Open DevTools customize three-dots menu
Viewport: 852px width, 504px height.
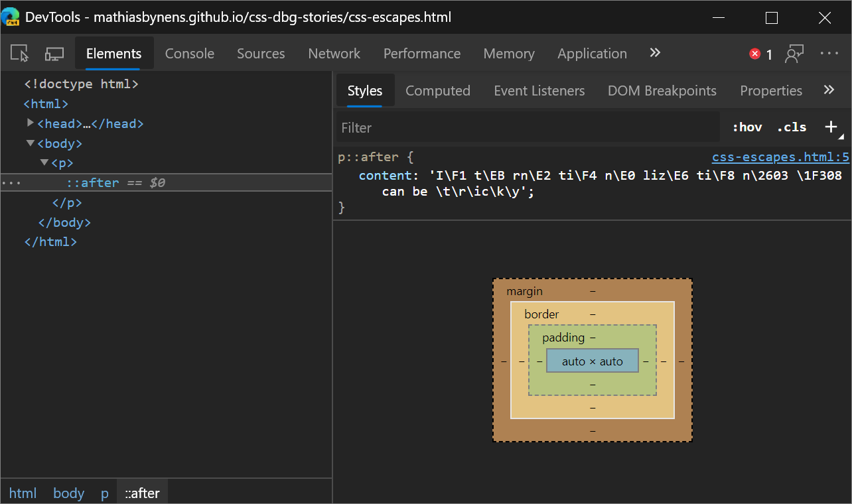tap(829, 54)
